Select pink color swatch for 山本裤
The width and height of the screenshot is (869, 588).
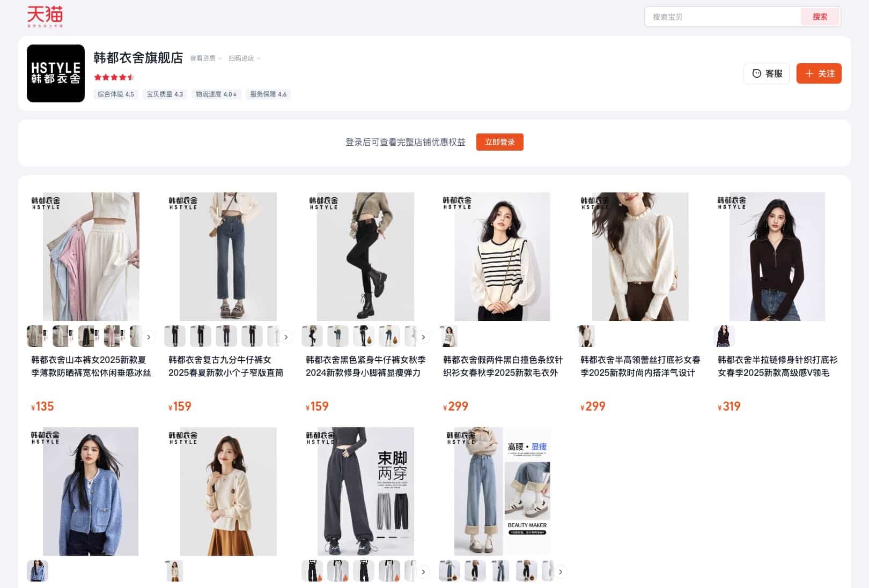[x=114, y=336]
